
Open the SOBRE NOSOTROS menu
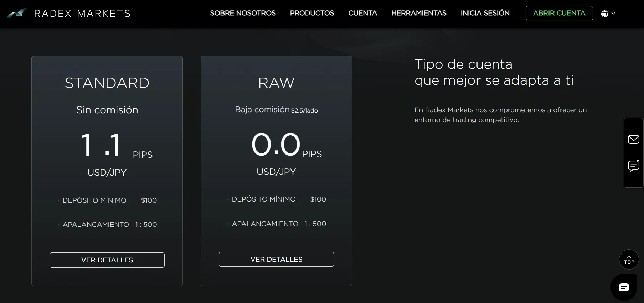coord(243,13)
